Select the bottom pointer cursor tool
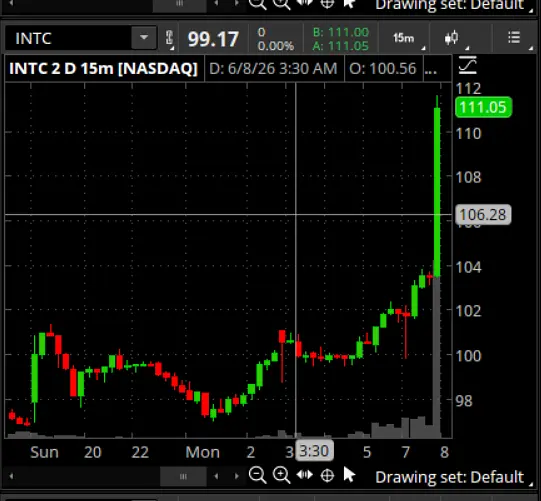This screenshot has width=541, height=501. tap(350, 475)
